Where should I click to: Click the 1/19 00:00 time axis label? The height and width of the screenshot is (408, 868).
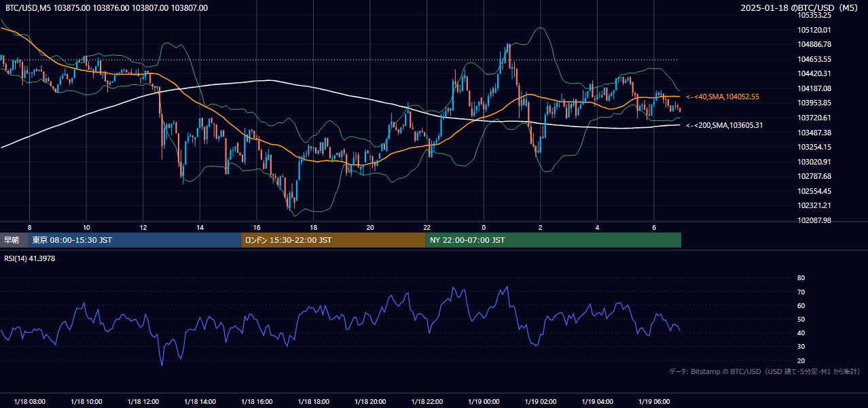(484, 401)
